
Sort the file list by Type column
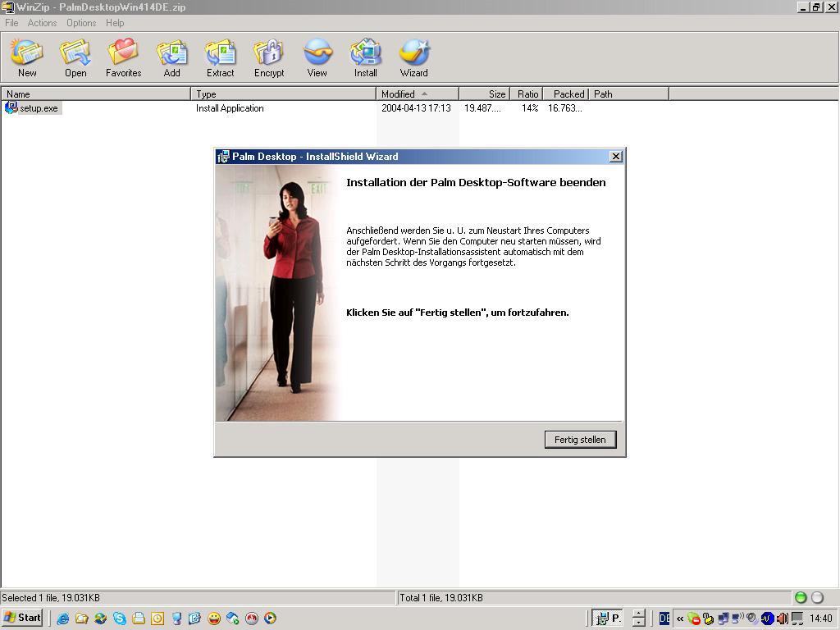(x=283, y=94)
